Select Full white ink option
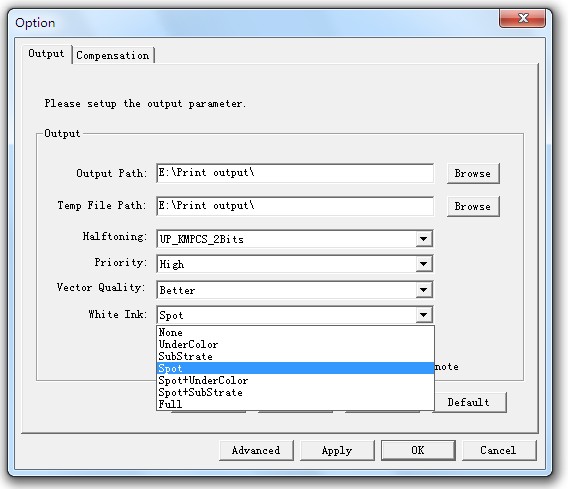Screen dimensions: 568x489 [295, 404]
